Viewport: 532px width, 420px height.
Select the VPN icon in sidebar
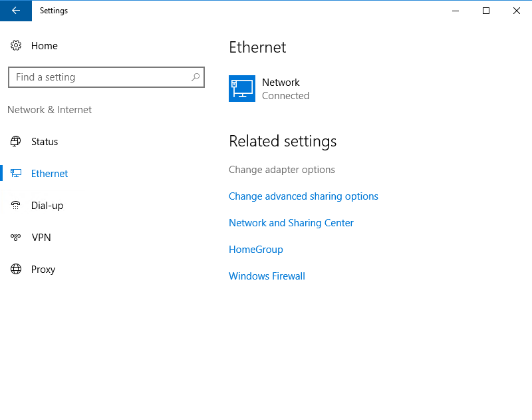tap(16, 238)
